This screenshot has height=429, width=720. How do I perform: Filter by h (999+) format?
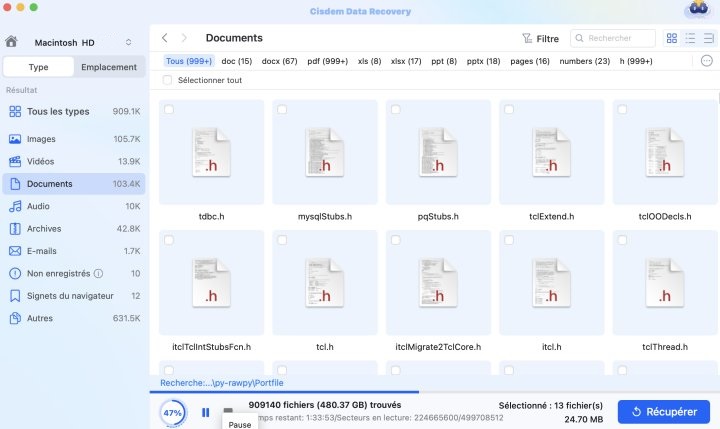click(x=636, y=61)
